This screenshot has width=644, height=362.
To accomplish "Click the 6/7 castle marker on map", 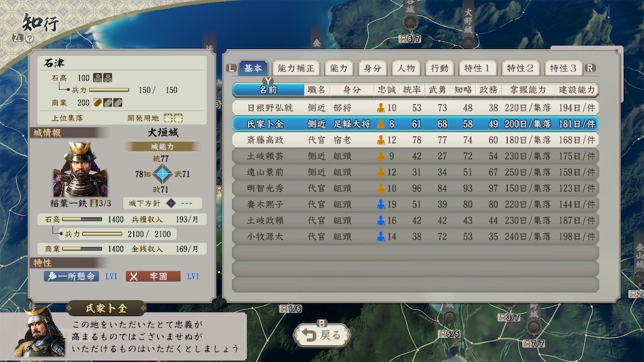I will 410,38.
